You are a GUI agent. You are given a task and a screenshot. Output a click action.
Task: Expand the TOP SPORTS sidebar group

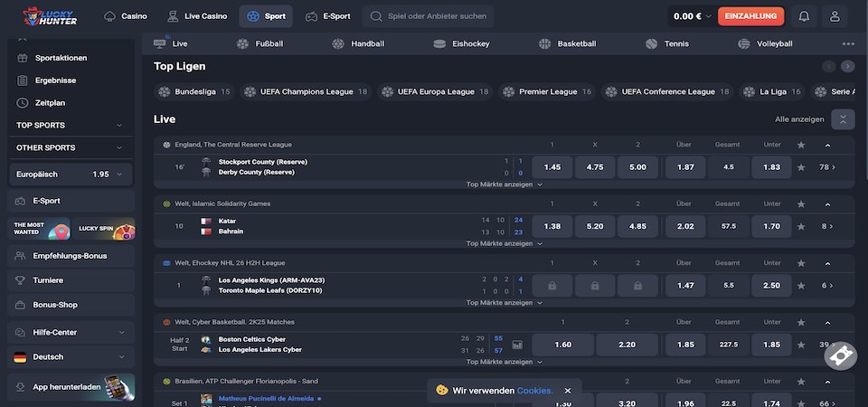click(71, 125)
